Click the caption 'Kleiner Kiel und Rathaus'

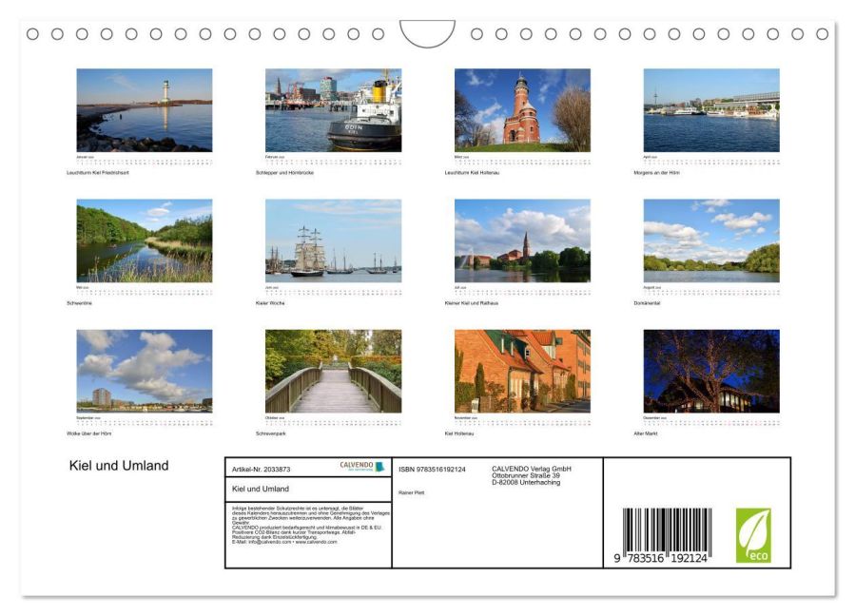(471, 303)
